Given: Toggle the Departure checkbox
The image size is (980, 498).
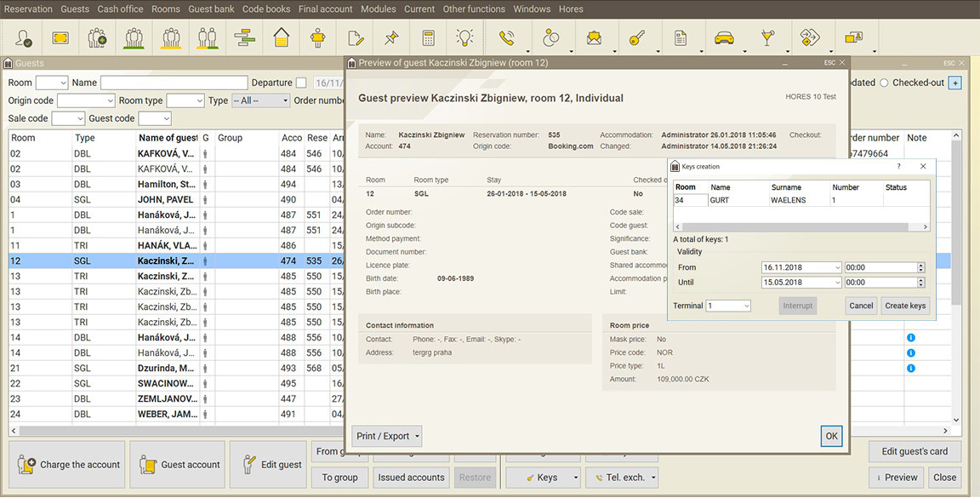Looking at the screenshot, I should pyautogui.click(x=301, y=83).
